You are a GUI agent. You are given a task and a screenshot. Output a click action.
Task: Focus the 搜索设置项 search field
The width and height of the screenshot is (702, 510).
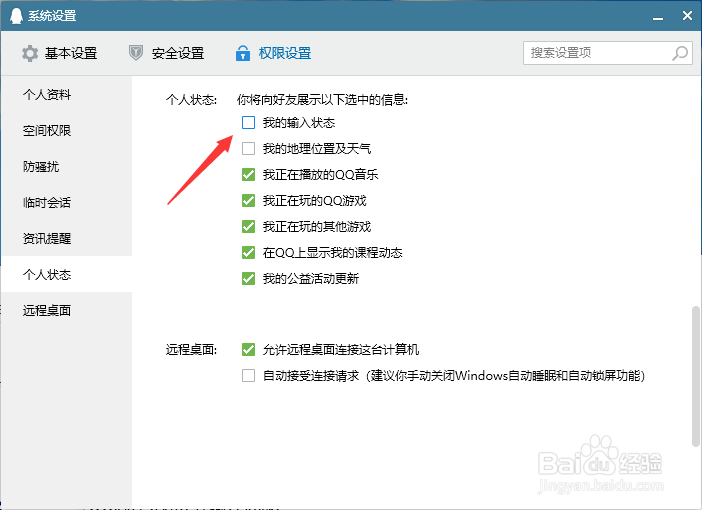[x=608, y=53]
